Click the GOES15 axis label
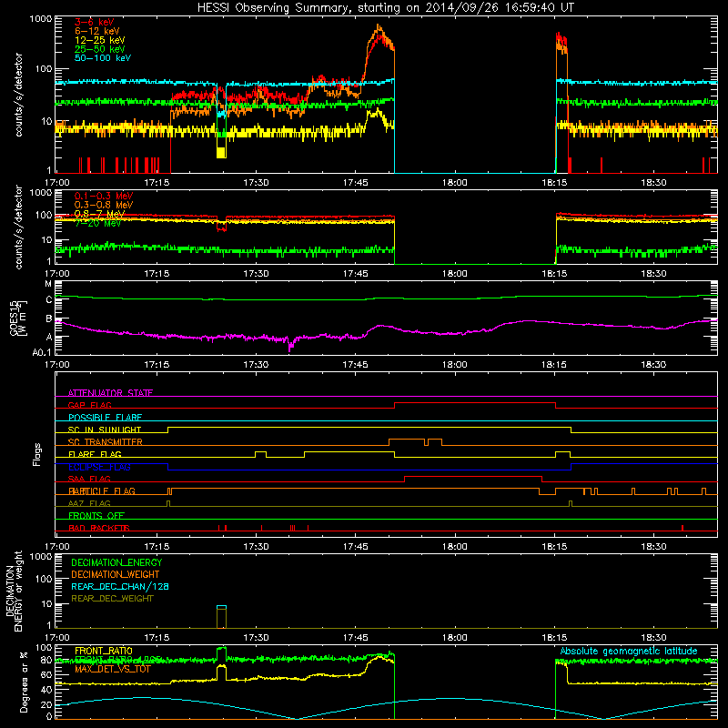 coord(18,318)
